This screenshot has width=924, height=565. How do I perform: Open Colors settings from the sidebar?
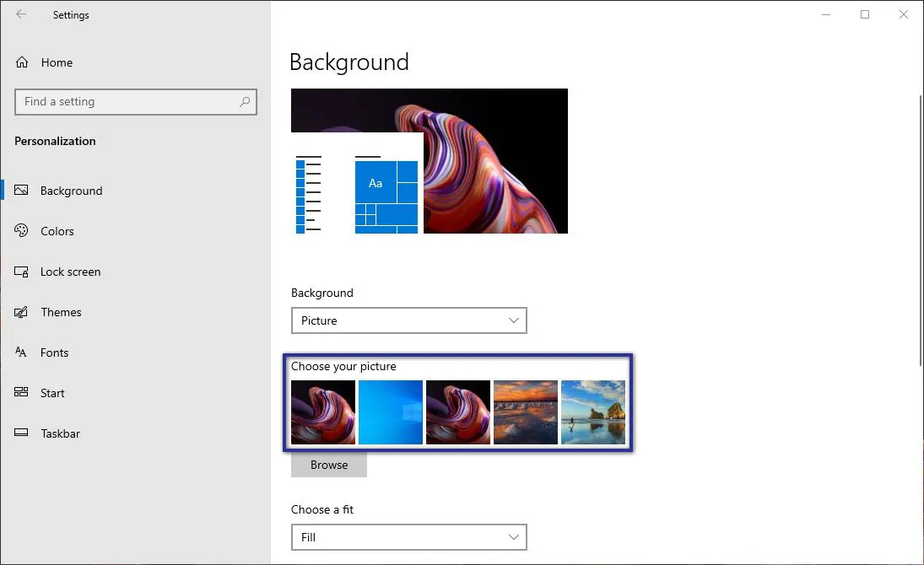coord(20,231)
